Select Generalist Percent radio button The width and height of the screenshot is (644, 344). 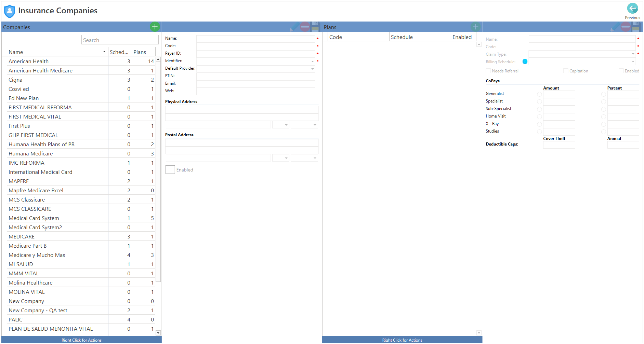point(603,94)
